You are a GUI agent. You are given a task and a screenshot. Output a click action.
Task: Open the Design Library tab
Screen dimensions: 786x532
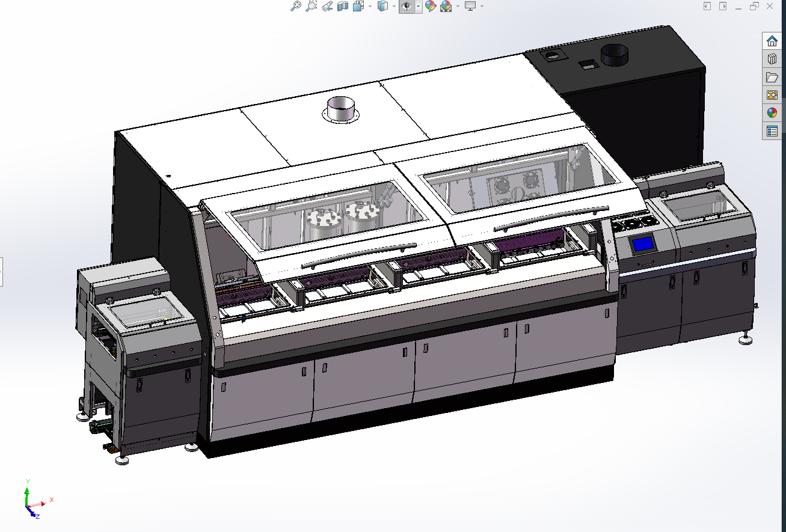(772, 59)
